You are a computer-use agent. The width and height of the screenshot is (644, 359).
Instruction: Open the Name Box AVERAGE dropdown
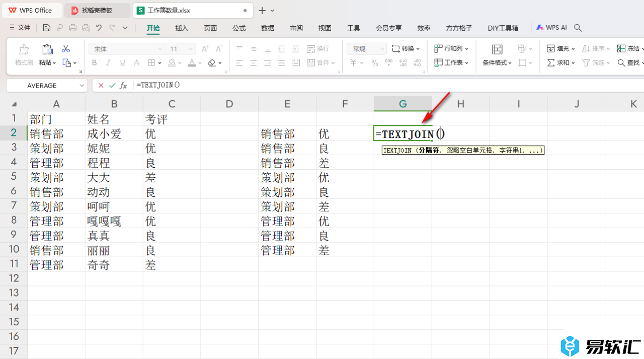pyautogui.click(x=82, y=86)
